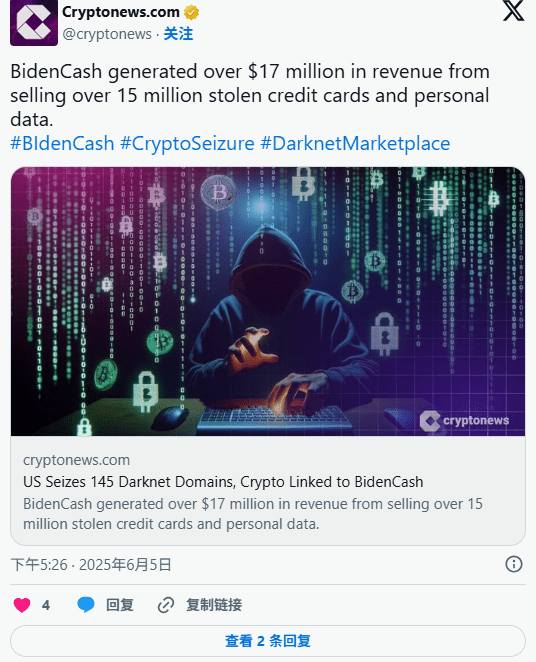The height and width of the screenshot is (662, 536).
Task: Click the cryptonews.com domain in link card
Action: (76, 460)
